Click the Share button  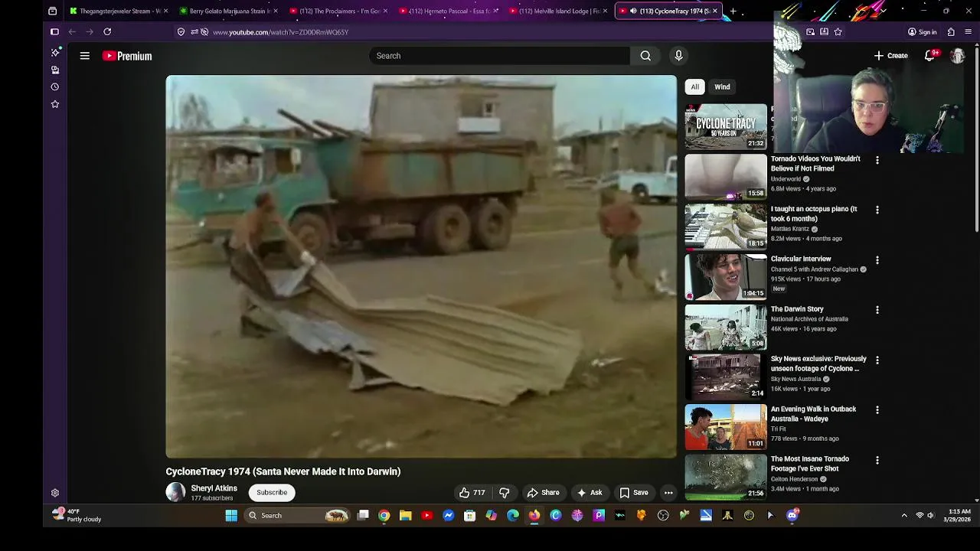544,493
